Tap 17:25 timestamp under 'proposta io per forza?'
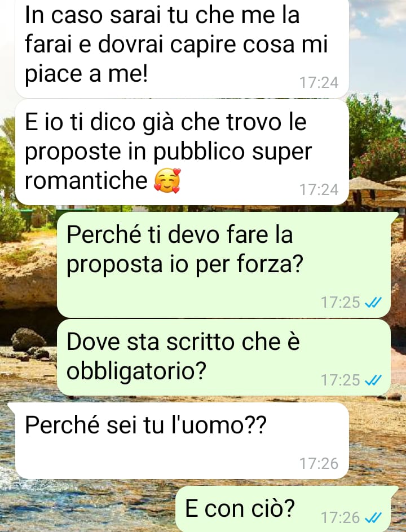 [x=341, y=302]
